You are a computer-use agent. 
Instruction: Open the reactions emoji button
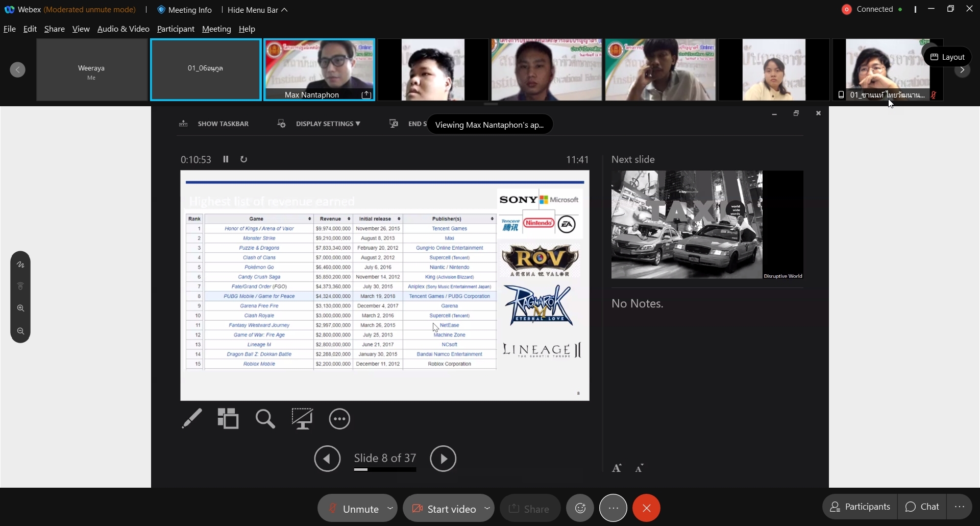(581, 508)
